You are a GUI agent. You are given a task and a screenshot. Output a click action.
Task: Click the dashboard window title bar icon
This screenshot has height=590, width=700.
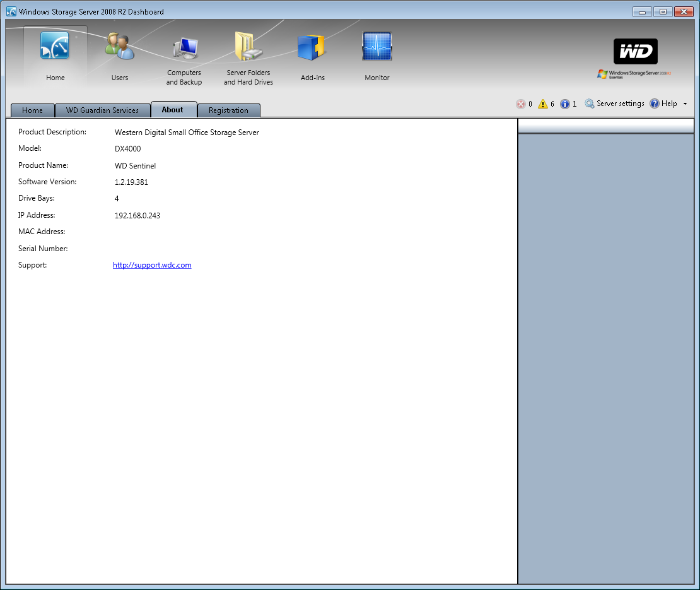coord(11,11)
